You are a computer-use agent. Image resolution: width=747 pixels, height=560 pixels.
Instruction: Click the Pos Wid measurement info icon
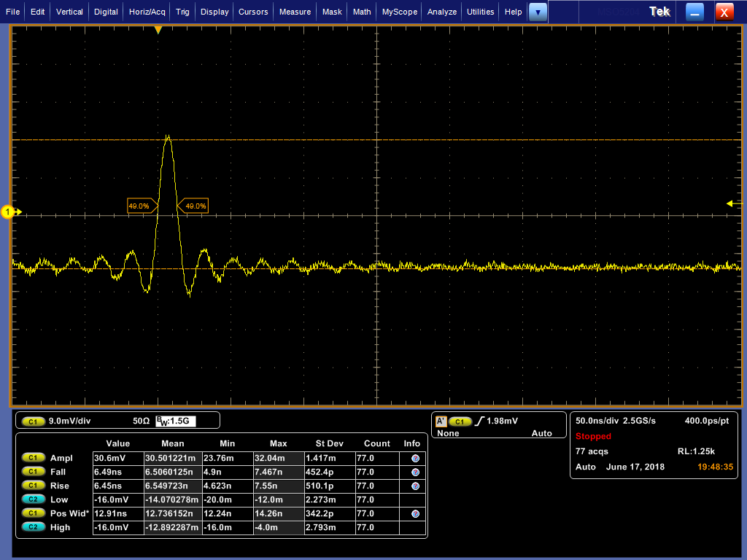click(415, 514)
